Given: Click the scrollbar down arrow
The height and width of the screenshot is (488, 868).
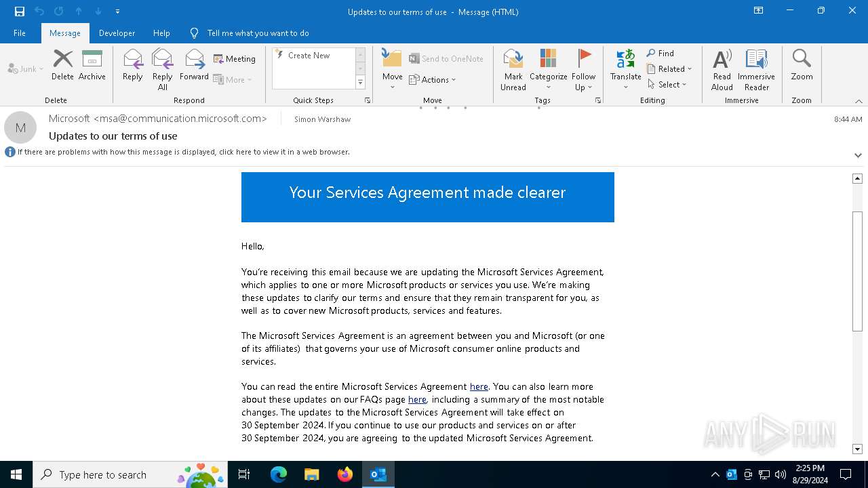Looking at the screenshot, I should tap(857, 449).
